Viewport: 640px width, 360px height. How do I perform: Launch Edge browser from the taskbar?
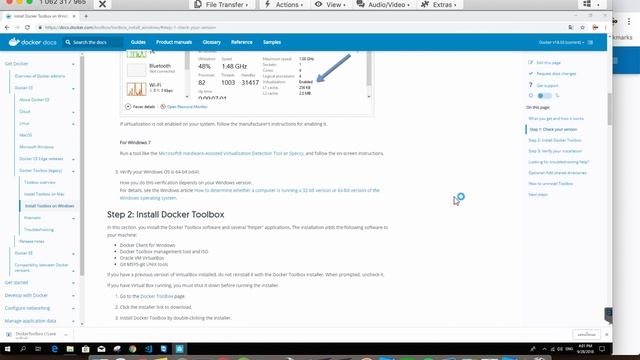[54, 349]
